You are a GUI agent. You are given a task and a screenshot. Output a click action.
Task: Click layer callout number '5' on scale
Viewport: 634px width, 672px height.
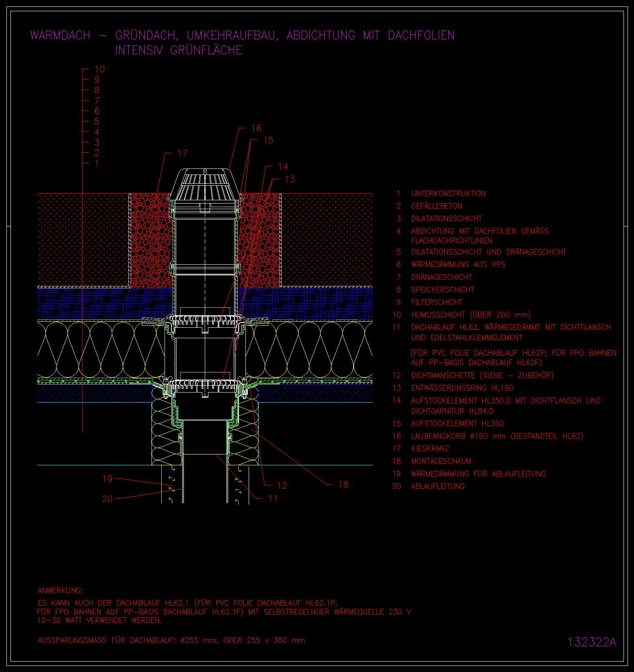pyautogui.click(x=97, y=121)
